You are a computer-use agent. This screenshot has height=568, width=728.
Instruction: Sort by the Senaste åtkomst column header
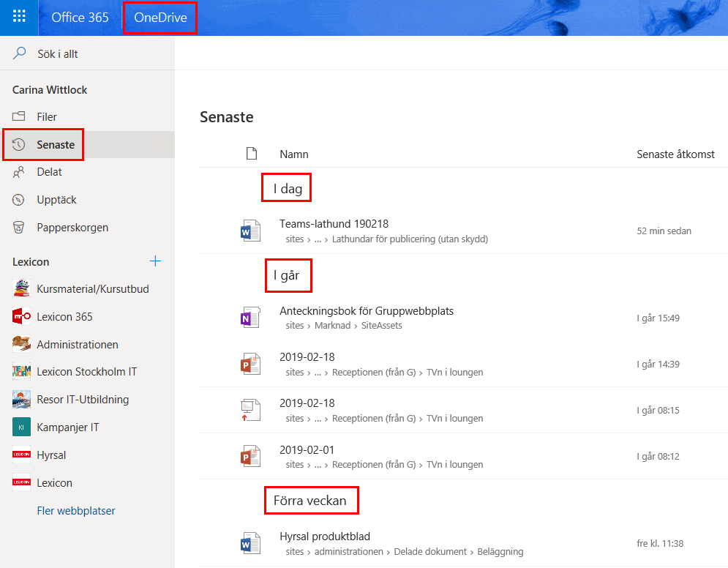pos(675,154)
